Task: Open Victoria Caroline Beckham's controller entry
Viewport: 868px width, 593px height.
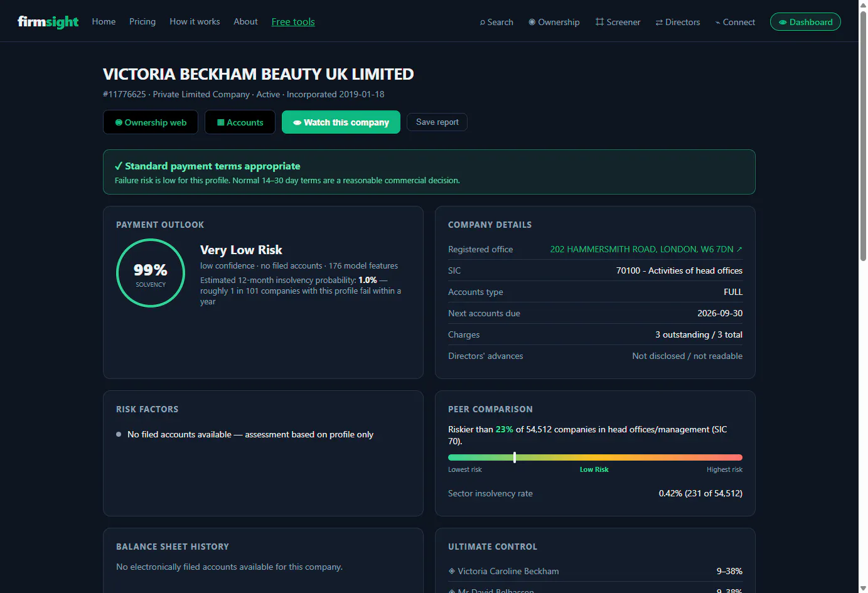Action: [507, 571]
